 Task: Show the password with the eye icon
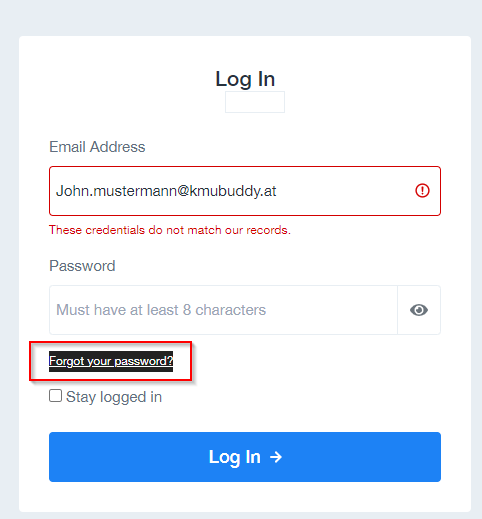click(x=419, y=310)
